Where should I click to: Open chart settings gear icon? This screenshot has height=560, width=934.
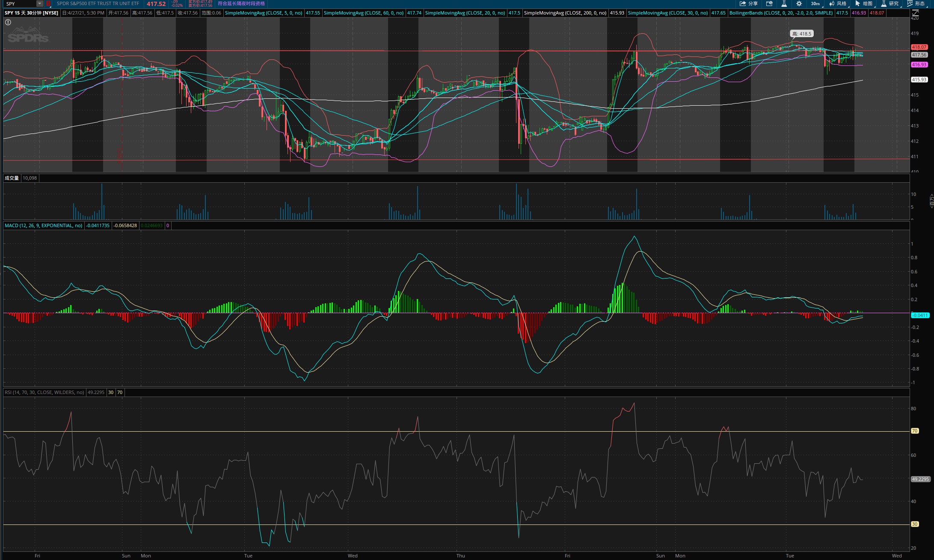click(x=799, y=3)
